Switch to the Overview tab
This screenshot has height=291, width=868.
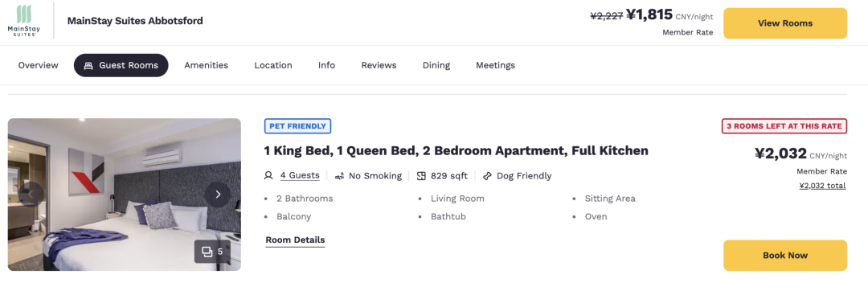[39, 65]
